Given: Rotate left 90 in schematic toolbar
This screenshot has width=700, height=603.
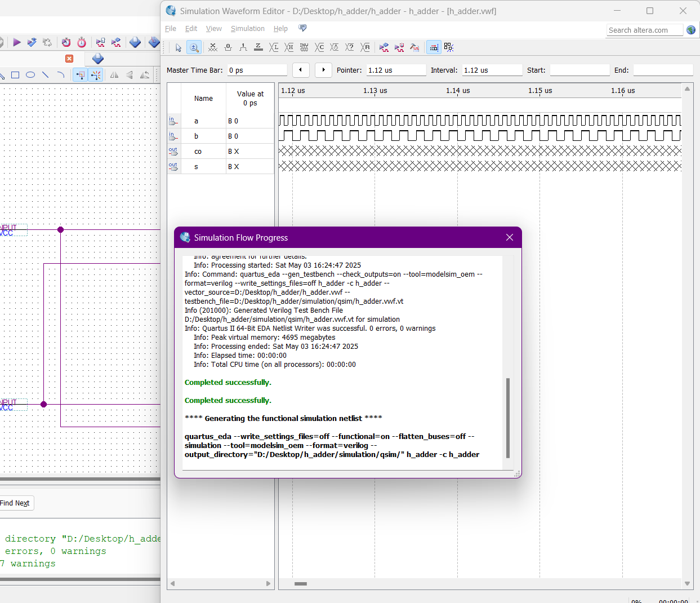Looking at the screenshot, I should pyautogui.click(x=145, y=75).
